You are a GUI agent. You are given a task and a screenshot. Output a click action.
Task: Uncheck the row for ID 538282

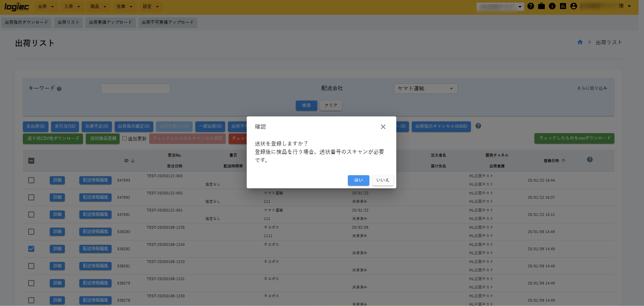[31, 249]
